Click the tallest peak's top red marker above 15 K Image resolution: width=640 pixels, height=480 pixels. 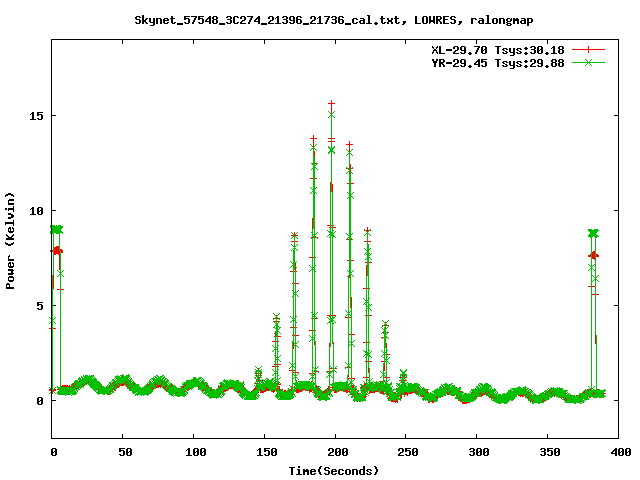point(331,104)
